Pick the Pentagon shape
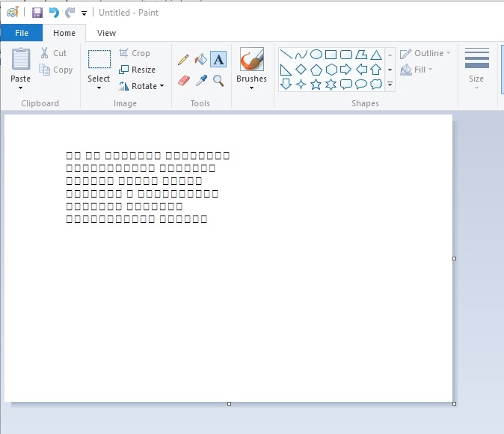The height and width of the screenshot is (434, 504). (x=316, y=70)
